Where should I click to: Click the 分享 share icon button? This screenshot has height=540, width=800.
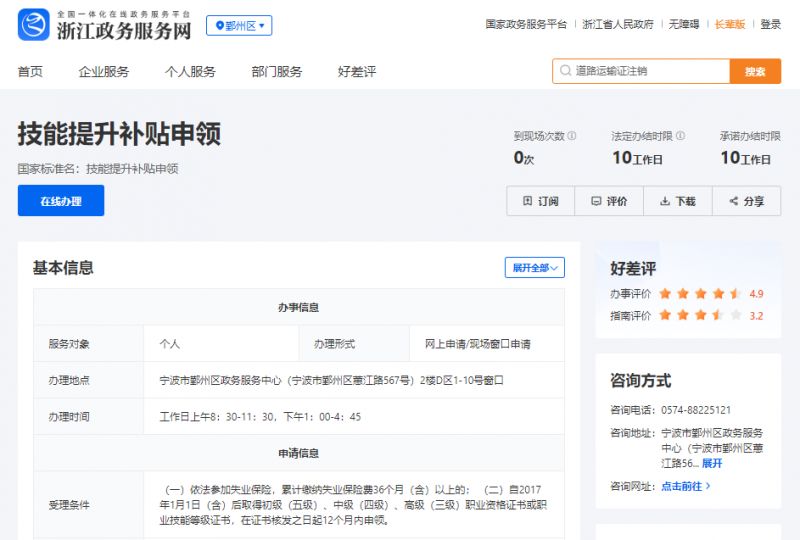[746, 201]
